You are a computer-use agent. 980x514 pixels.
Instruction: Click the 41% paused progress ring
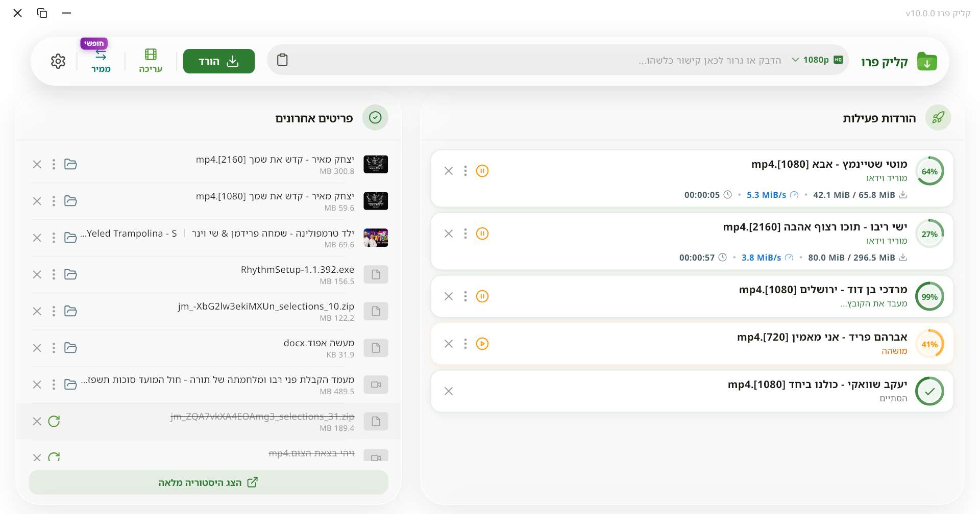pyautogui.click(x=929, y=344)
